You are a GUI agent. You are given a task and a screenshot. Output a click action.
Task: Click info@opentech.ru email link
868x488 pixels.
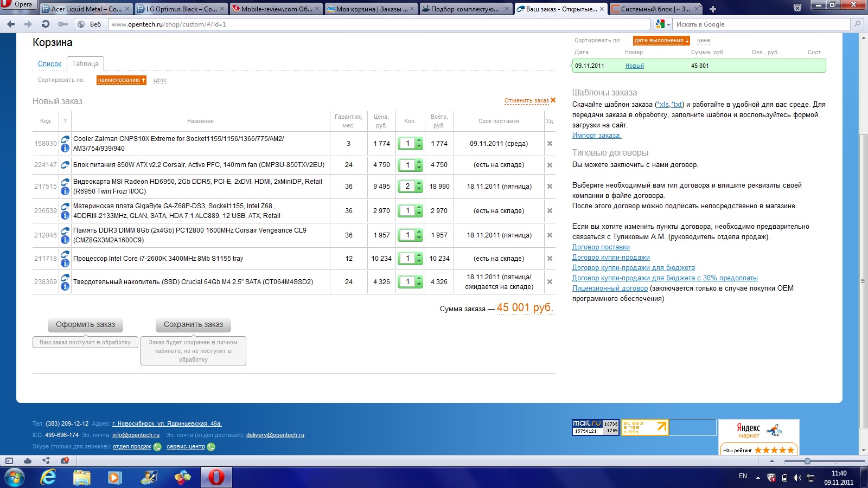click(x=136, y=435)
